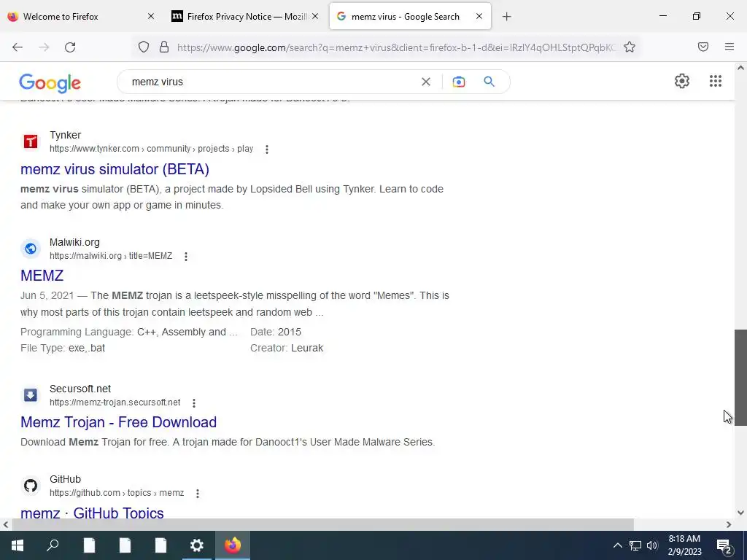Search by image with camera icon
Viewport: 747px width, 560px height.
coord(458,82)
